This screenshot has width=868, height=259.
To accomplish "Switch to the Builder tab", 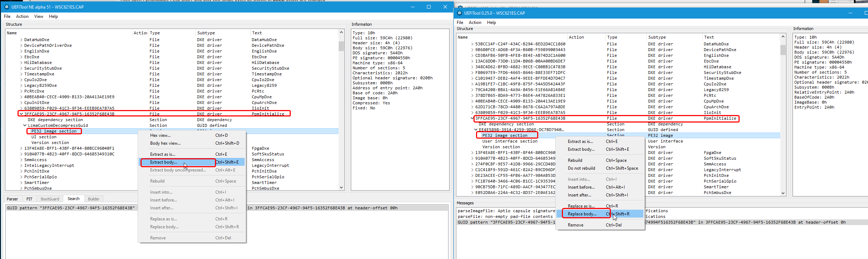I will click(x=94, y=199).
